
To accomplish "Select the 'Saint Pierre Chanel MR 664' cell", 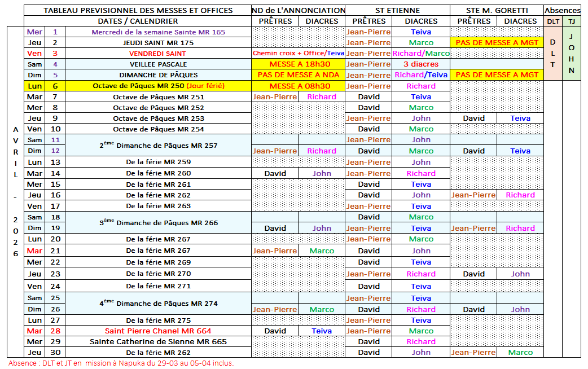I will pos(158,331).
